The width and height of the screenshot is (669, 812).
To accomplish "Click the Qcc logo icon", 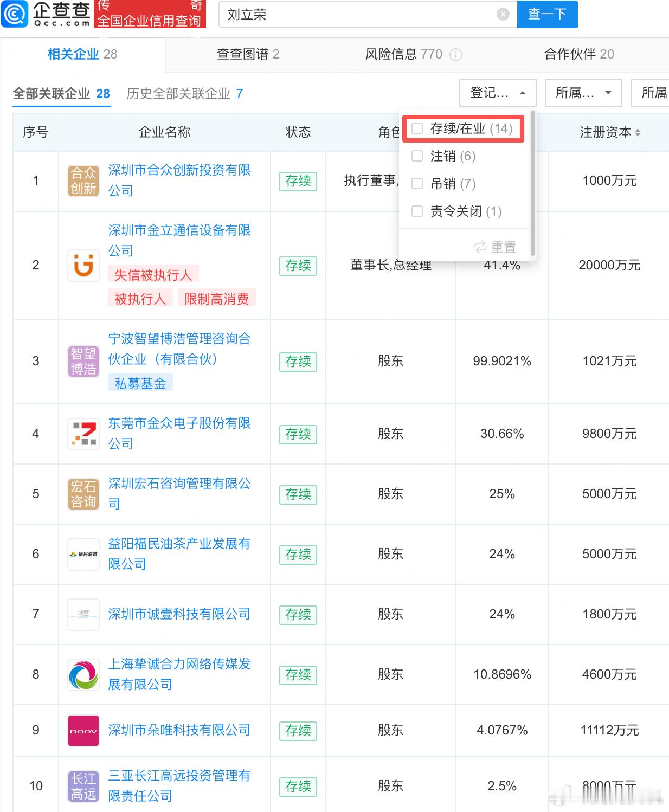I will coord(15,14).
